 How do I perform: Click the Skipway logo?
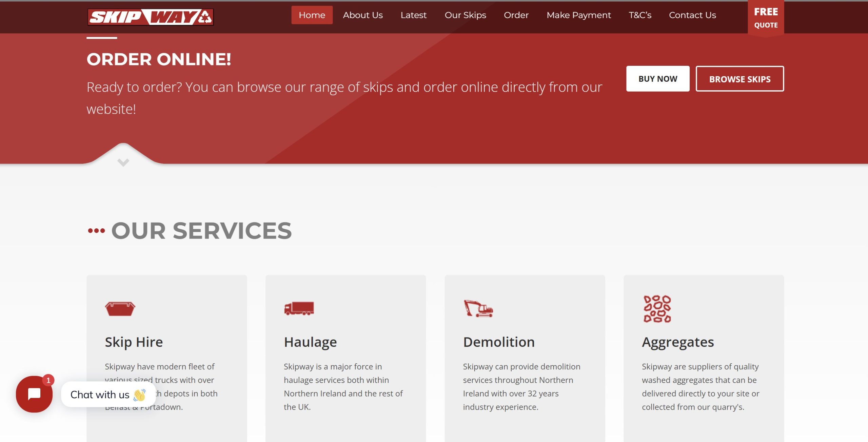click(151, 17)
